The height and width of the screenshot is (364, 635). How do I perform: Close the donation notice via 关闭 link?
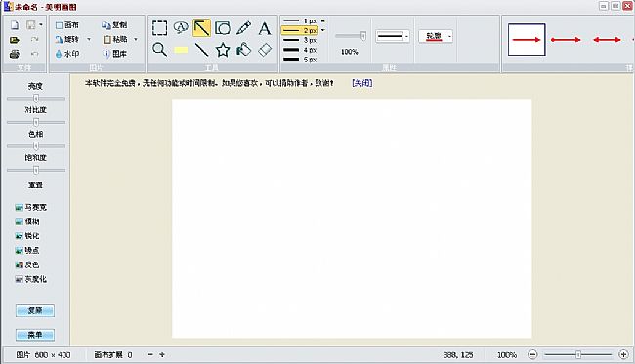tap(362, 83)
